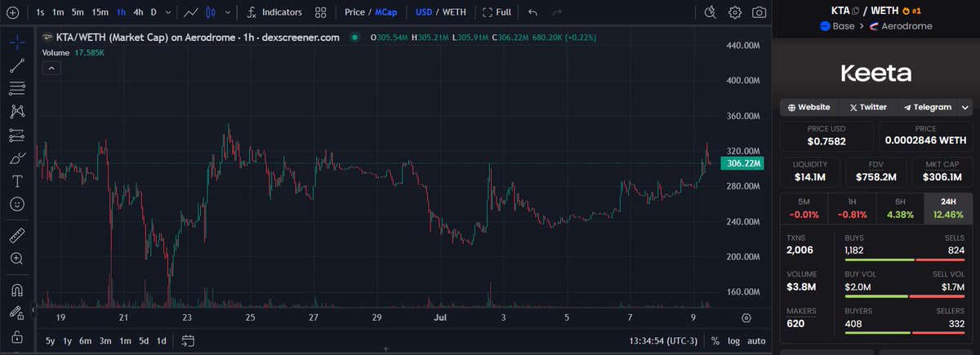Image resolution: width=980 pixels, height=355 pixels.
Task: Click the current 306.22M price label
Action: click(743, 164)
